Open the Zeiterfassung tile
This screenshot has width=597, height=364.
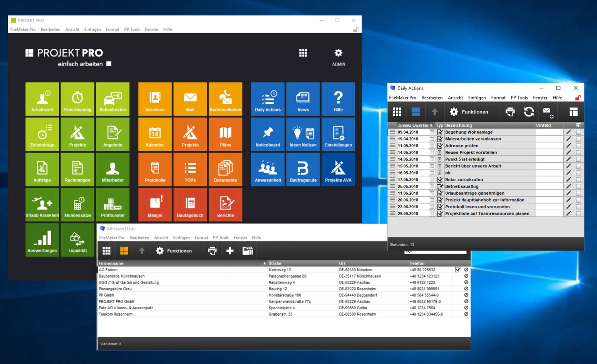[x=77, y=99]
